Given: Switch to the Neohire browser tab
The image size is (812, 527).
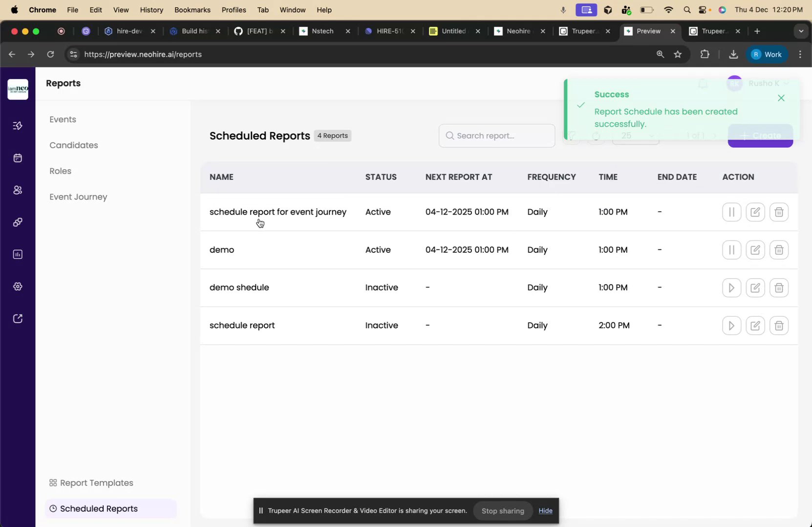Looking at the screenshot, I should pyautogui.click(x=518, y=31).
